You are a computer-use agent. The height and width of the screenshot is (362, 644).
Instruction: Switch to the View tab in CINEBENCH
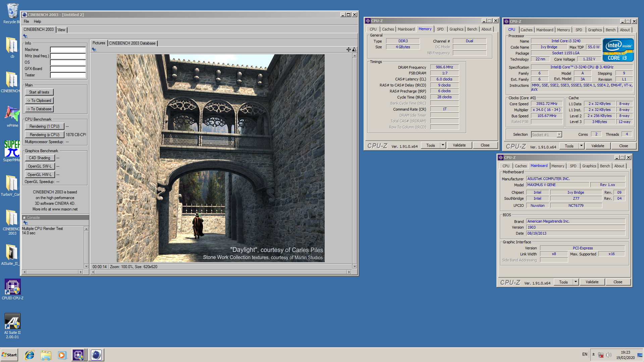[x=61, y=30]
